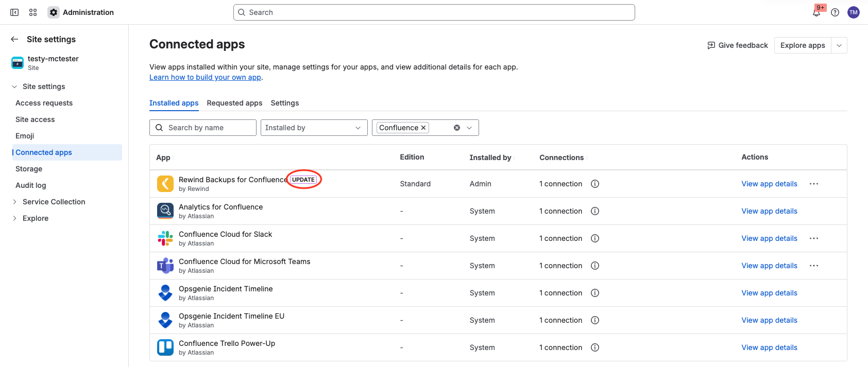The width and height of the screenshot is (868, 367).
Task: View app details for Microsoft Teams
Action: pos(769,266)
